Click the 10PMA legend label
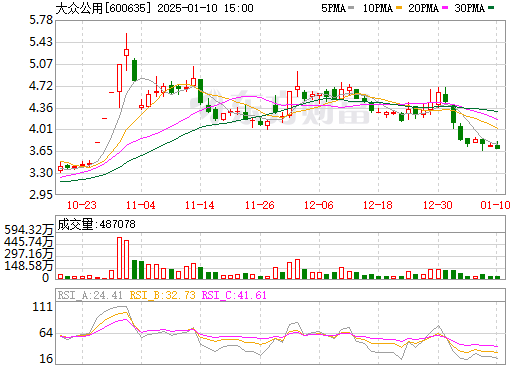This screenshot has height=365, width=520. pyautogui.click(x=378, y=8)
